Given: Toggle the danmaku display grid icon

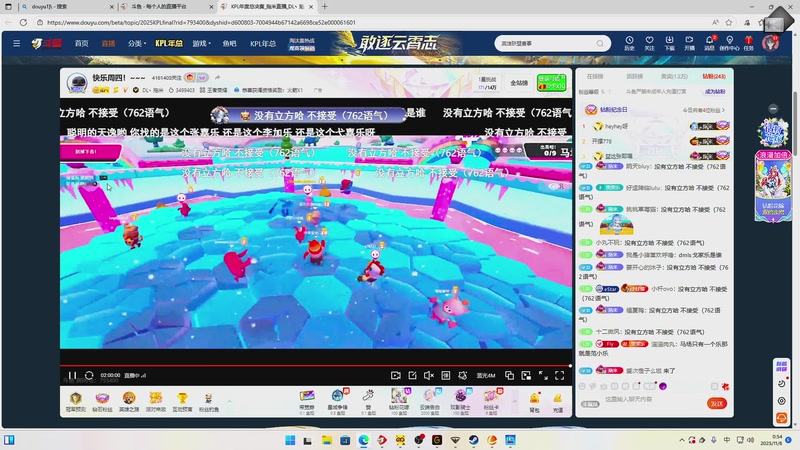Looking at the screenshot, I should tap(445, 376).
